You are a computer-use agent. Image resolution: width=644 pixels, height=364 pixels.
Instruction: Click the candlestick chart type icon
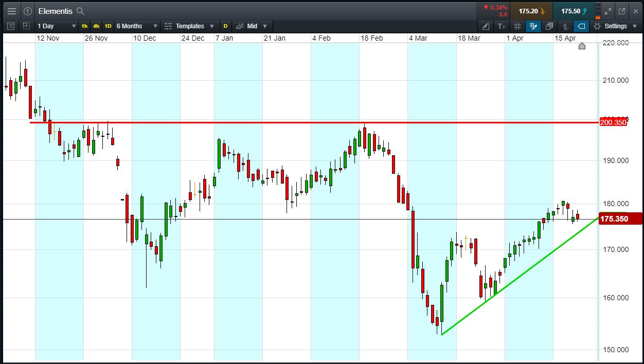click(x=565, y=26)
